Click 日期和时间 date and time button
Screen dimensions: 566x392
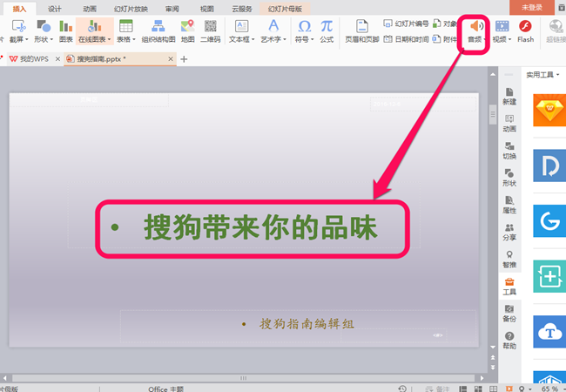tap(406, 39)
